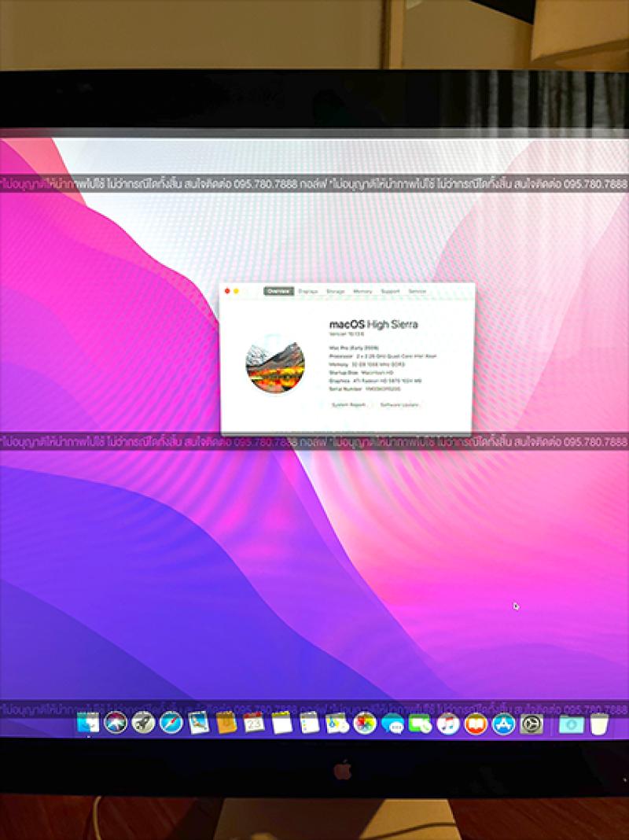Screen dimensions: 629x840
Task: Click the Software Update button
Action: [x=399, y=405]
